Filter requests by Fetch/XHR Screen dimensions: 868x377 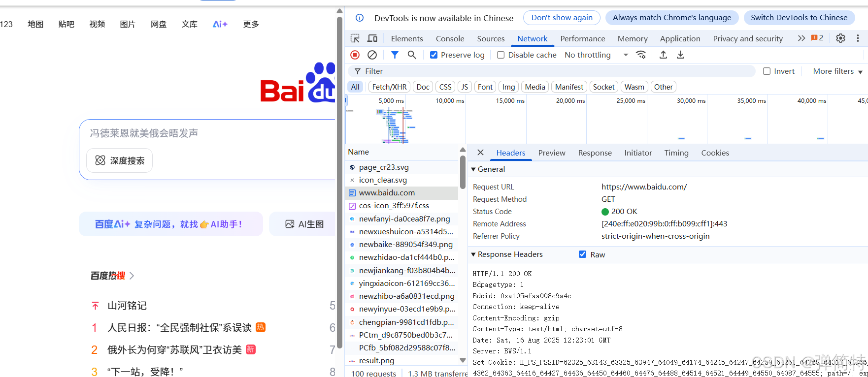point(389,87)
